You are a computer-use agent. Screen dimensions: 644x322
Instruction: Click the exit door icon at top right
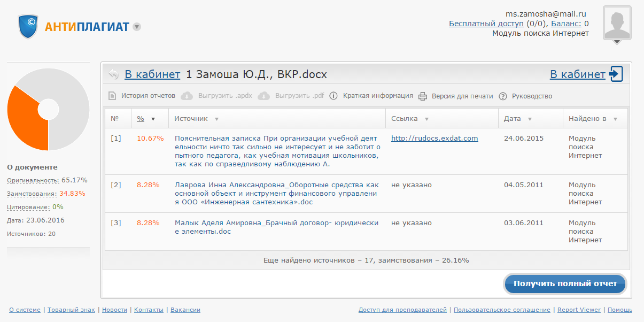[x=616, y=74]
